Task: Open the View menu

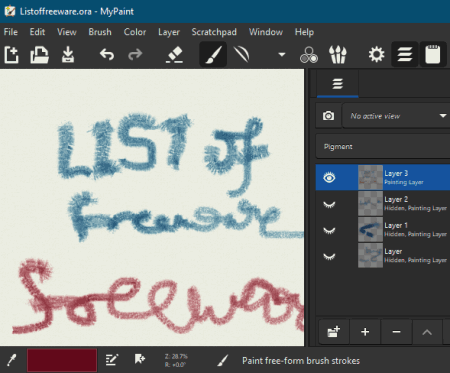Action: coord(67,32)
